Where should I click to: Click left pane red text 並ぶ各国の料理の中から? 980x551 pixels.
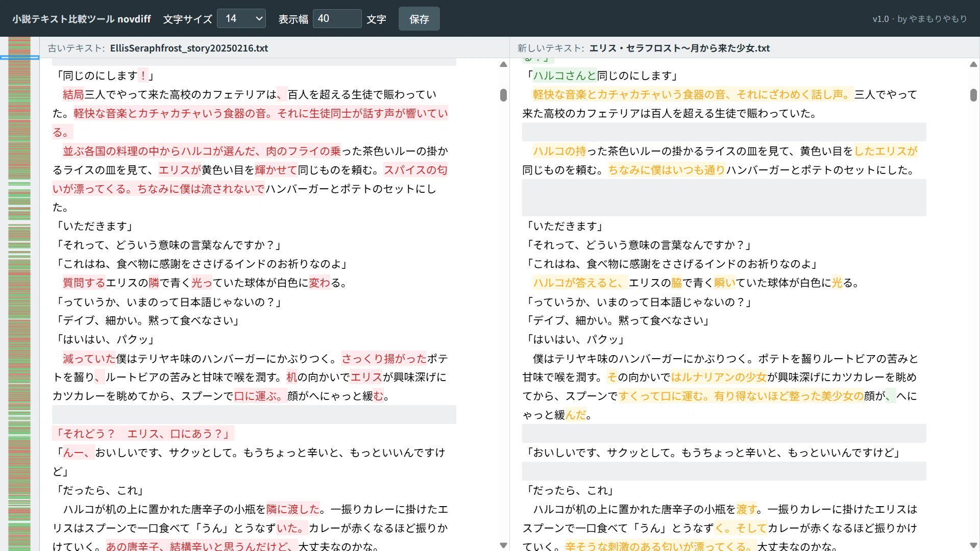coord(122,151)
